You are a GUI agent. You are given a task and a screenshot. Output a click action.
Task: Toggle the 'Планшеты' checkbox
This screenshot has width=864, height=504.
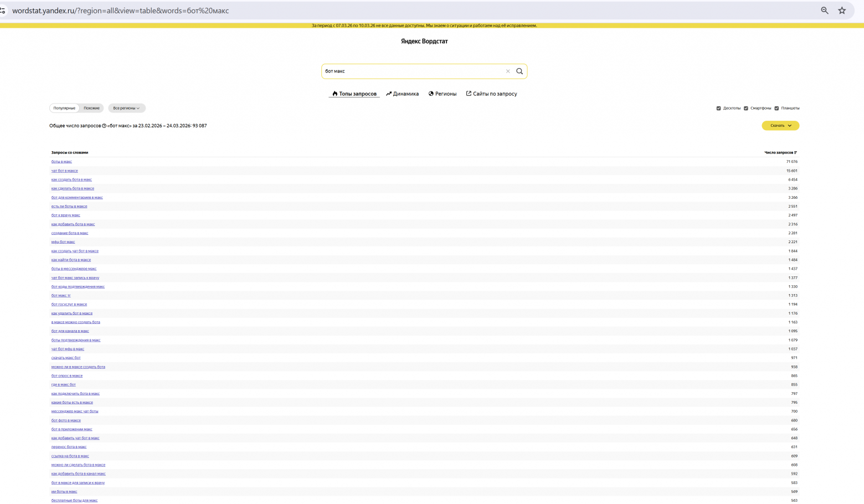click(x=776, y=108)
